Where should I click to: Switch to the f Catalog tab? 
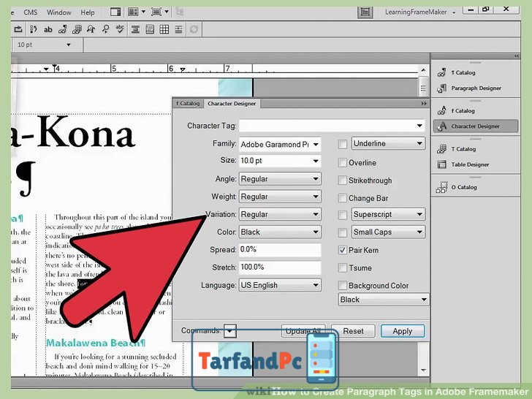(188, 104)
